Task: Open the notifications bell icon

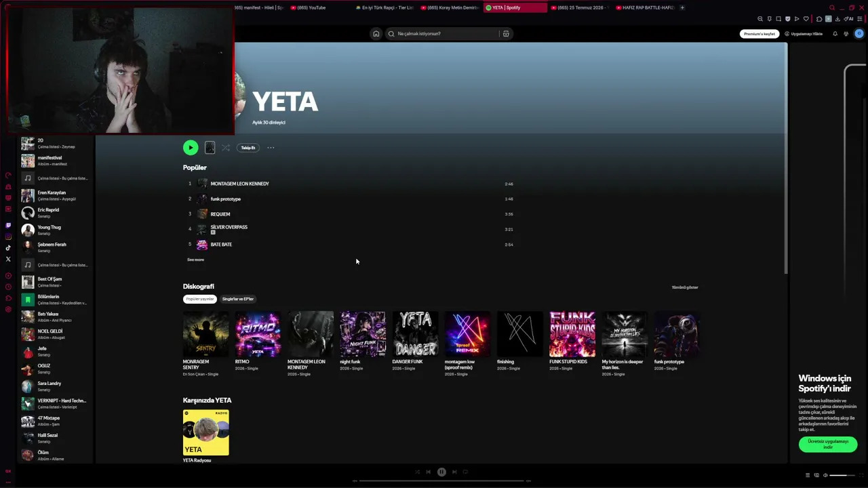Action: click(835, 34)
